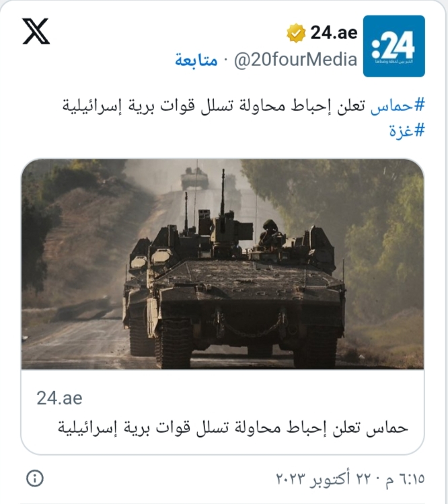Open the armored vehicle card image
The image size is (448, 504).
(223, 264)
